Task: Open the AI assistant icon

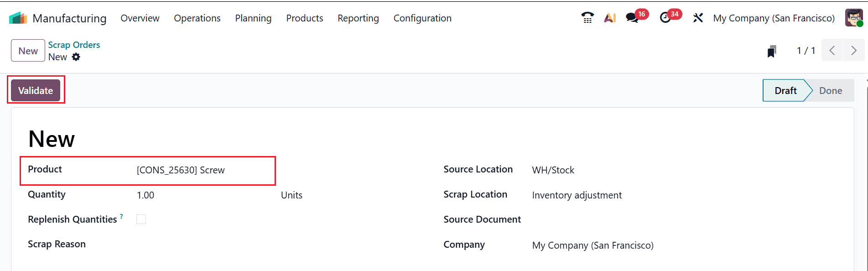Action: point(610,18)
